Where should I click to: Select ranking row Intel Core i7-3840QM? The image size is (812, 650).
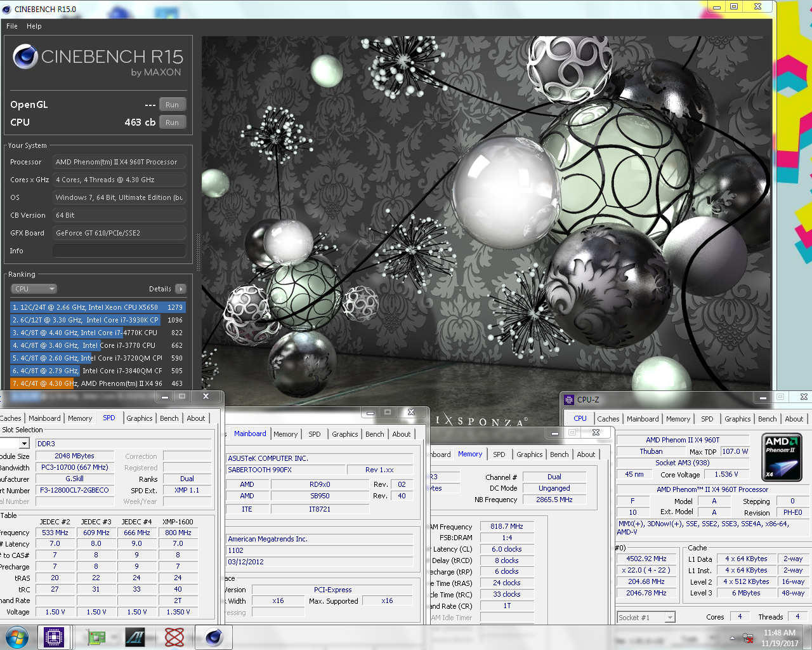[x=98, y=371]
